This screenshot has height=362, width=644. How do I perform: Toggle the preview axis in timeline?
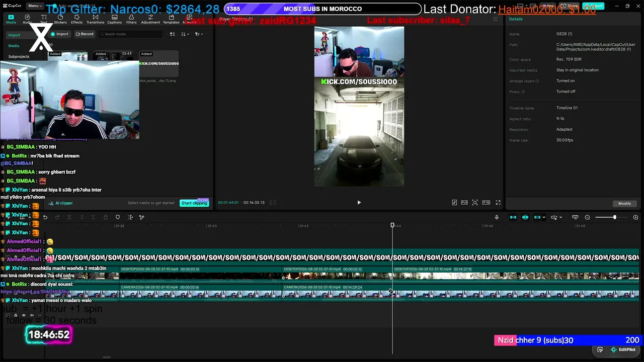(553, 217)
